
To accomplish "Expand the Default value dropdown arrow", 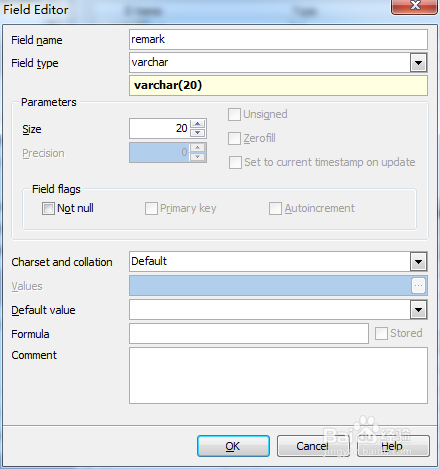I will pos(418,310).
